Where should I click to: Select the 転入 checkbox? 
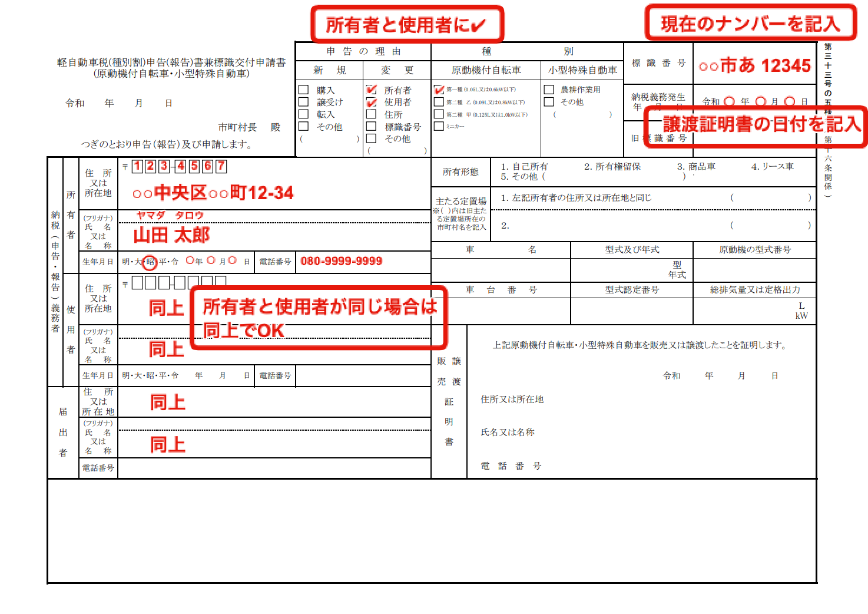[304, 114]
